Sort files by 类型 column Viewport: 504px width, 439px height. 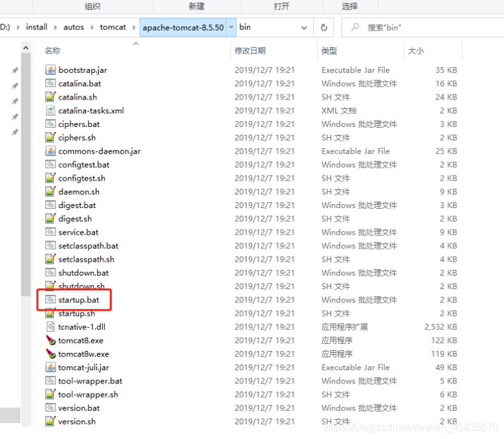tap(329, 50)
